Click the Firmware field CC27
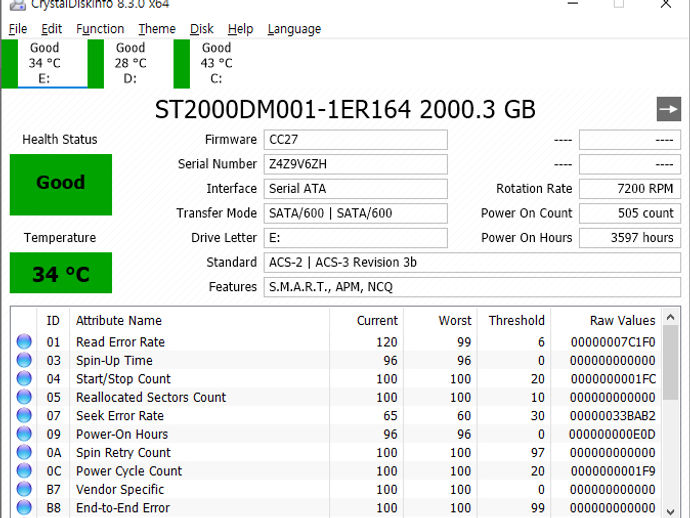The width and height of the screenshot is (690, 518). click(x=356, y=140)
